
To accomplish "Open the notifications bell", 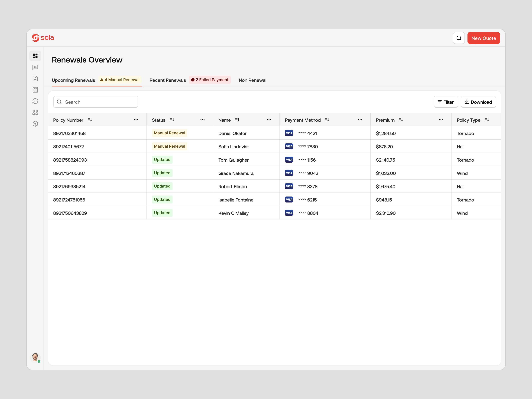I will pyautogui.click(x=459, y=38).
